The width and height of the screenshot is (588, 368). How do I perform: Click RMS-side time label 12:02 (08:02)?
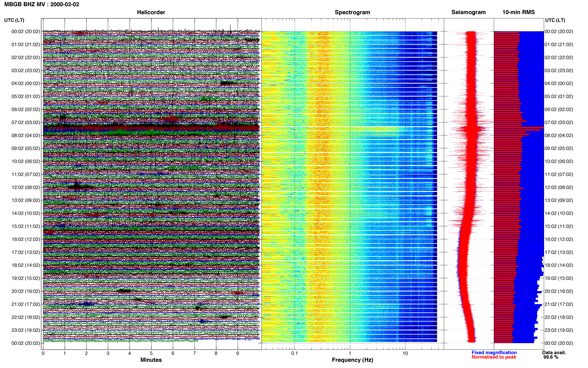[x=559, y=187]
